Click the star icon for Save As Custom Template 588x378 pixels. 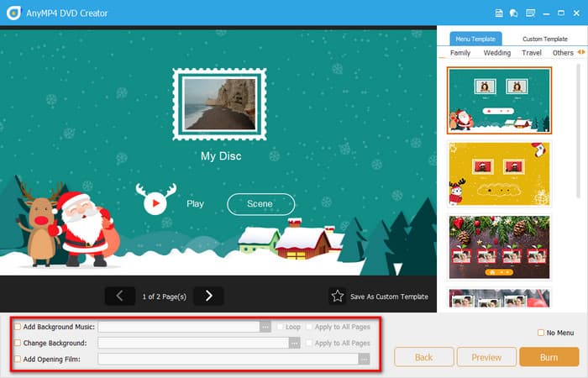coord(337,296)
